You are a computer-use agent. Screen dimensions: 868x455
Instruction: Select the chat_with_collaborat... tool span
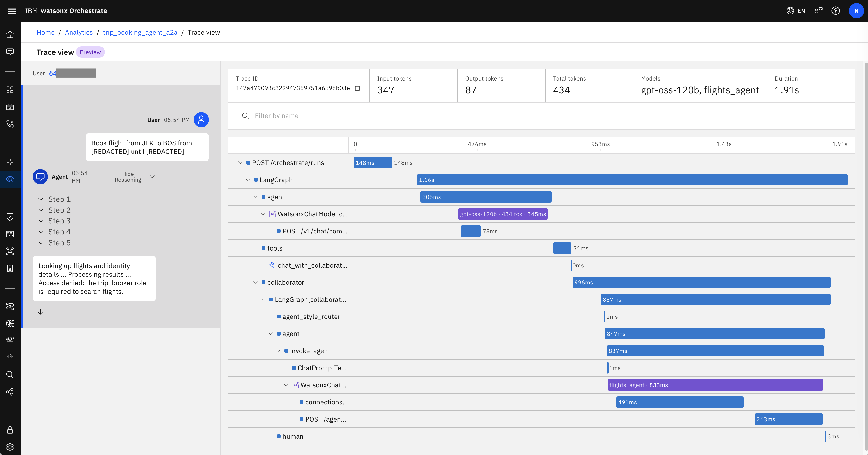point(542,265)
